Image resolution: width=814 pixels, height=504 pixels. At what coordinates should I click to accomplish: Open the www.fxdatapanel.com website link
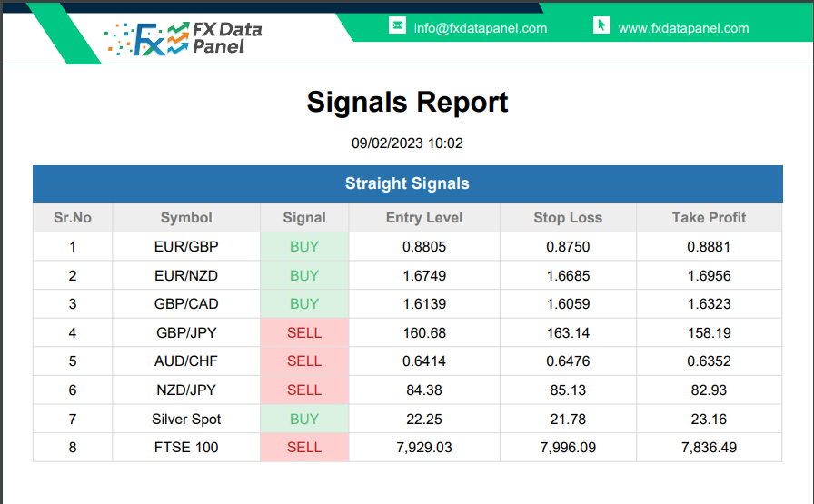click(683, 28)
